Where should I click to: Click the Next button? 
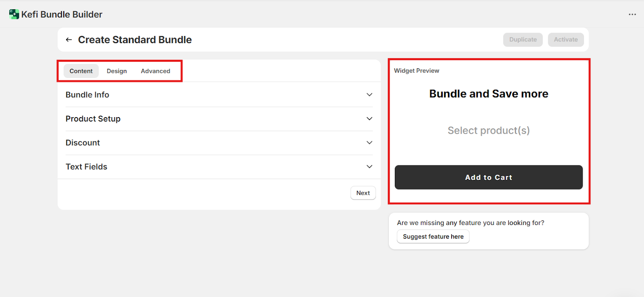pyautogui.click(x=363, y=193)
